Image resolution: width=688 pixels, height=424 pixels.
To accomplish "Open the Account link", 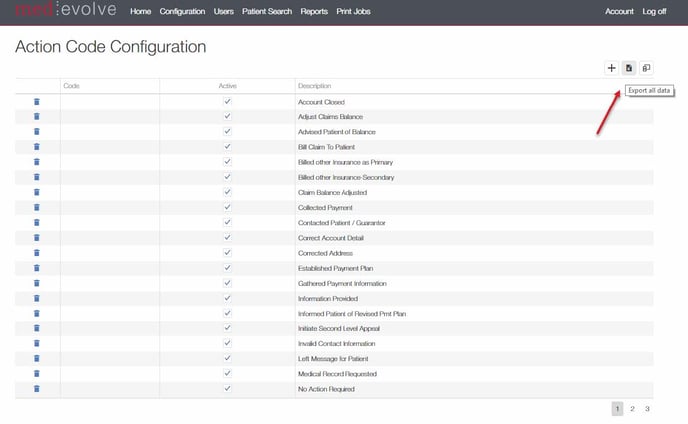I will (x=619, y=11).
